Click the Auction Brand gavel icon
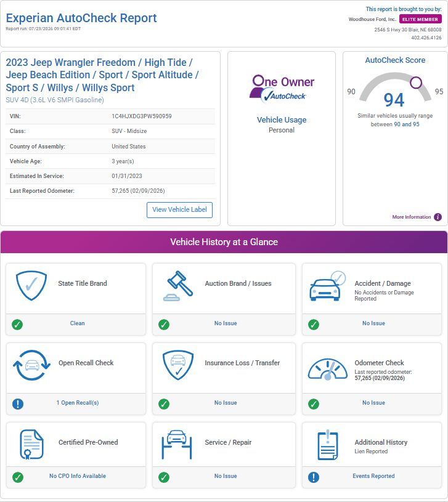This screenshot has width=448, height=502. (x=178, y=286)
